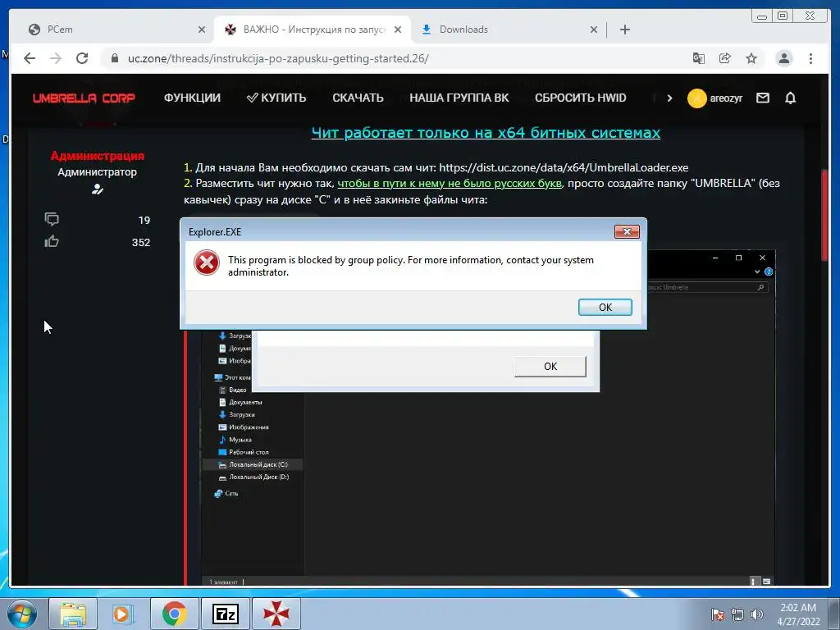Open the СКАЧАТЬ menu item
Screen dimensions: 840x630
[x=358, y=98]
